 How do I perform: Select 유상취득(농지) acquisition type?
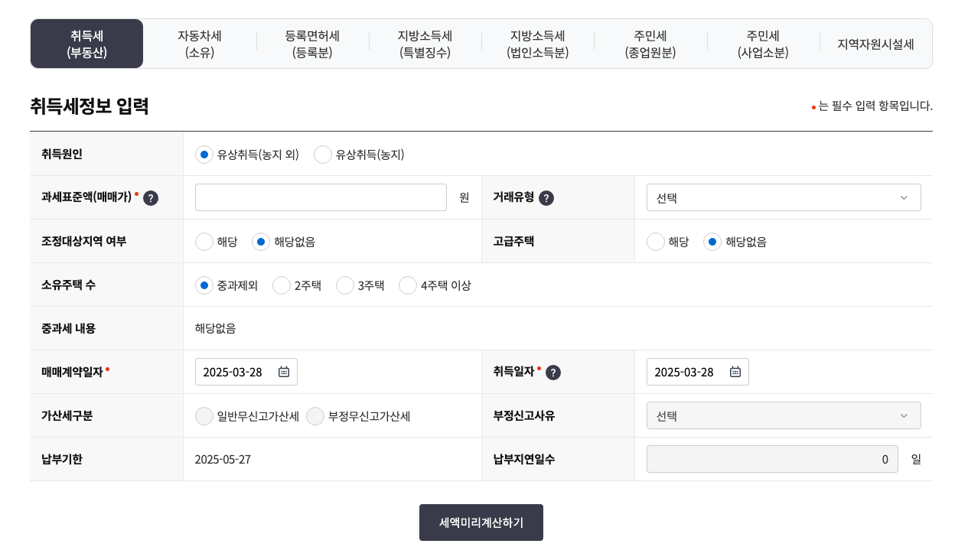(323, 155)
